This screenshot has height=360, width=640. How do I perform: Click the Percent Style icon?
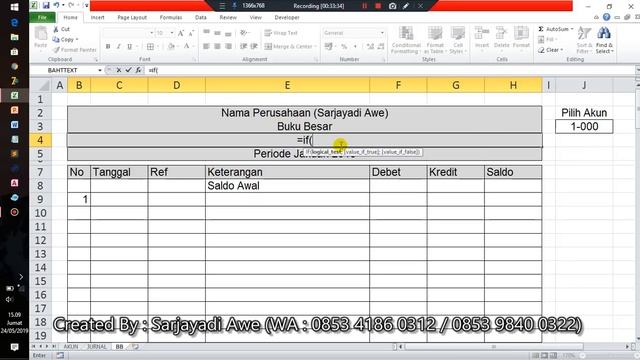coord(344,47)
